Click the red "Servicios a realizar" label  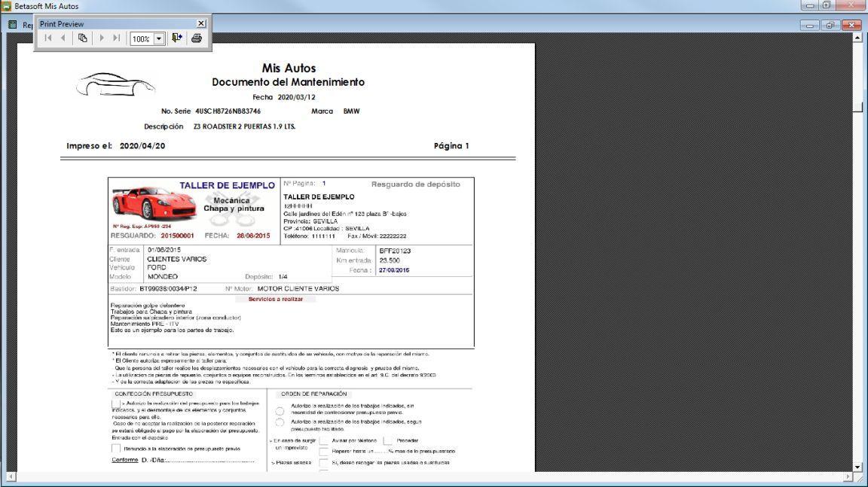pos(276,299)
